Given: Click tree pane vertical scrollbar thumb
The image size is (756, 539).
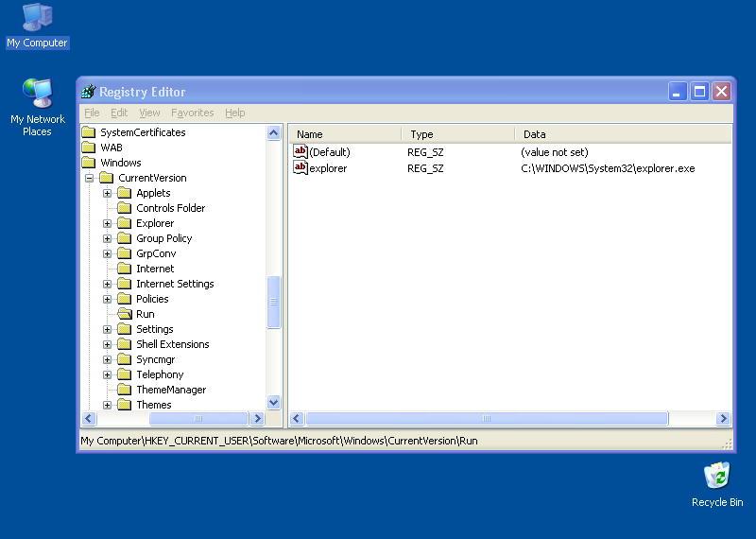Looking at the screenshot, I should 273,302.
